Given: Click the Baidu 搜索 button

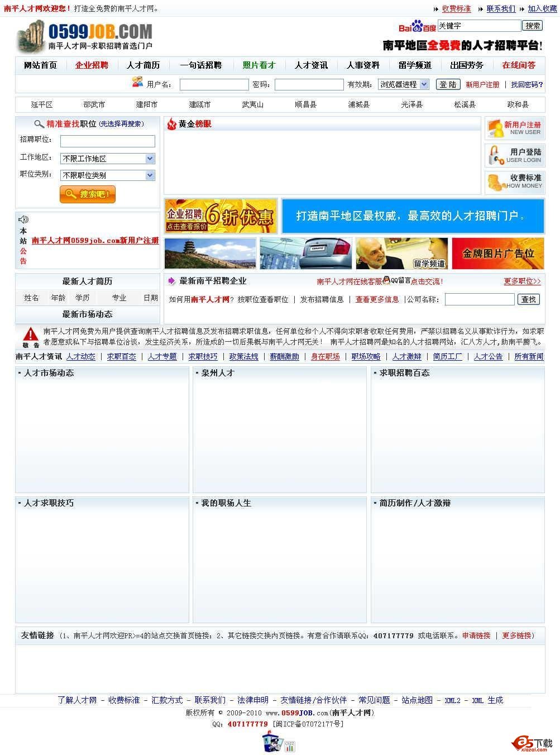Looking at the screenshot, I should pyautogui.click(x=533, y=26).
